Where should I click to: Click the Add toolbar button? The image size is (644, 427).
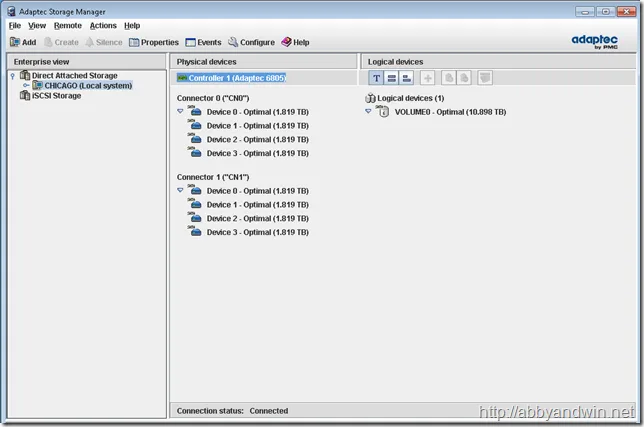click(22, 42)
